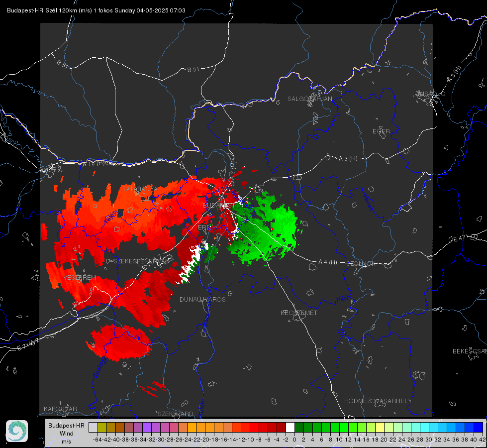Click the green radar echo east of Budapest
Screen dimensions: 487x448
[x=264, y=230]
